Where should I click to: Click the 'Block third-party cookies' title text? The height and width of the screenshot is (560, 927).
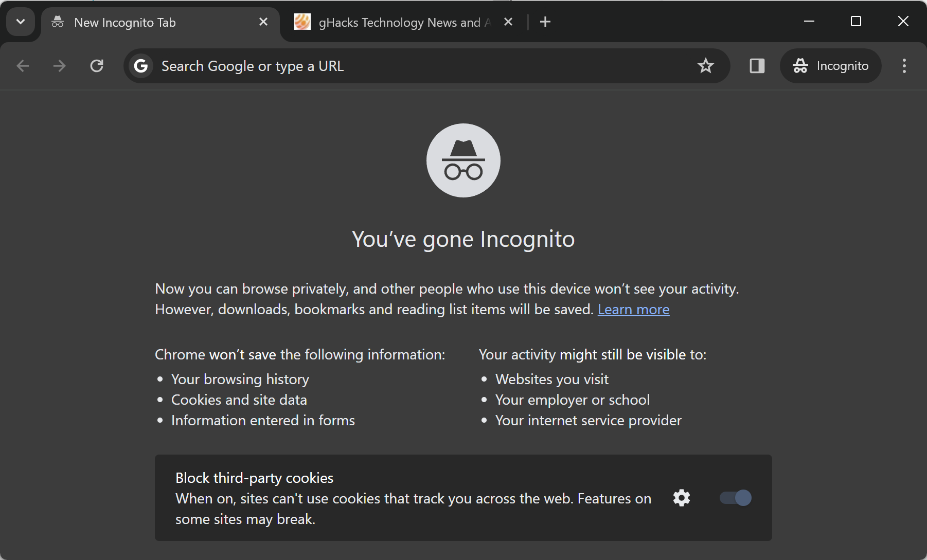point(254,478)
